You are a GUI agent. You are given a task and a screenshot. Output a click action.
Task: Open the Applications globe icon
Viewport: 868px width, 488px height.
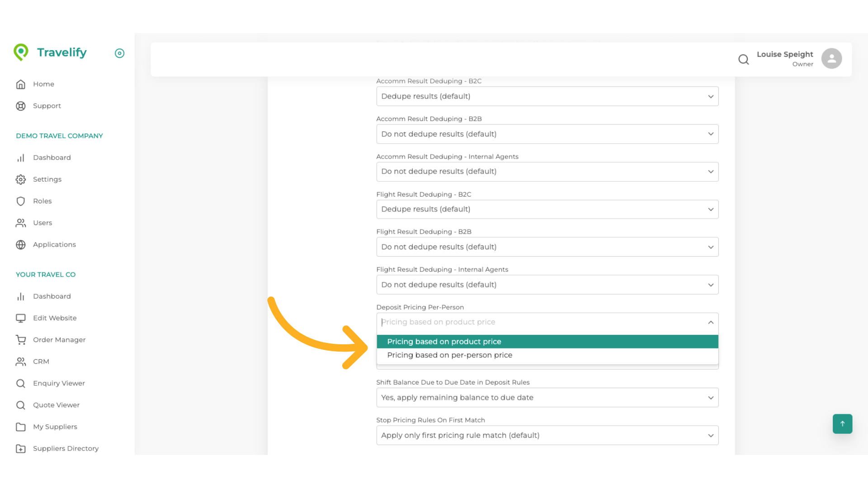21,244
